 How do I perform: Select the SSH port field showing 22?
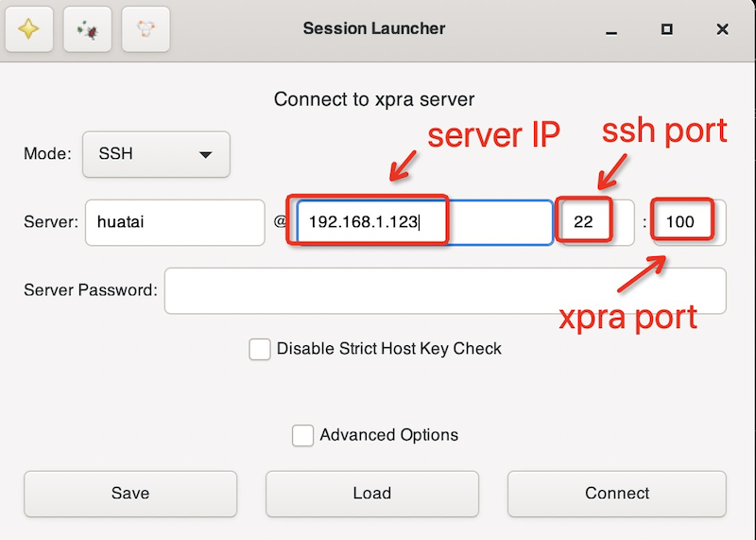coord(595,222)
